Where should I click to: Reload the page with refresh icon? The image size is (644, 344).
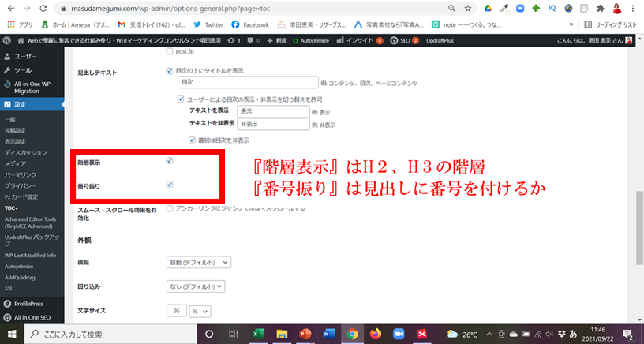pos(43,8)
